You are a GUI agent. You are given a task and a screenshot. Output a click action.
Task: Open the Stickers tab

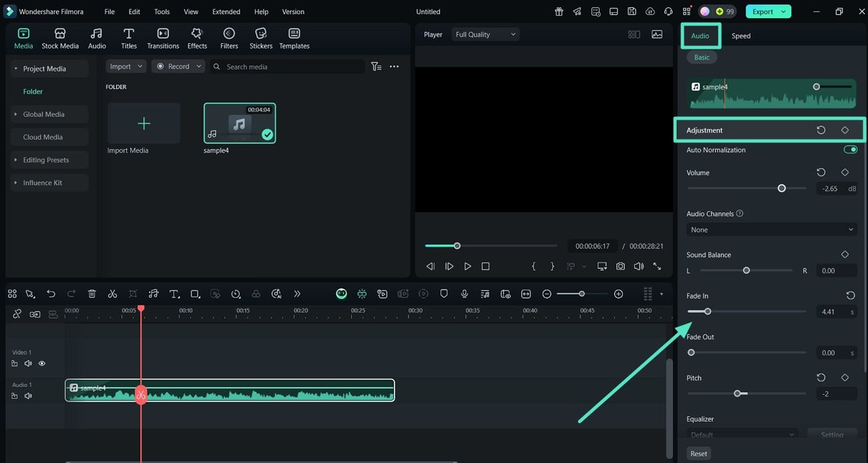click(261, 39)
